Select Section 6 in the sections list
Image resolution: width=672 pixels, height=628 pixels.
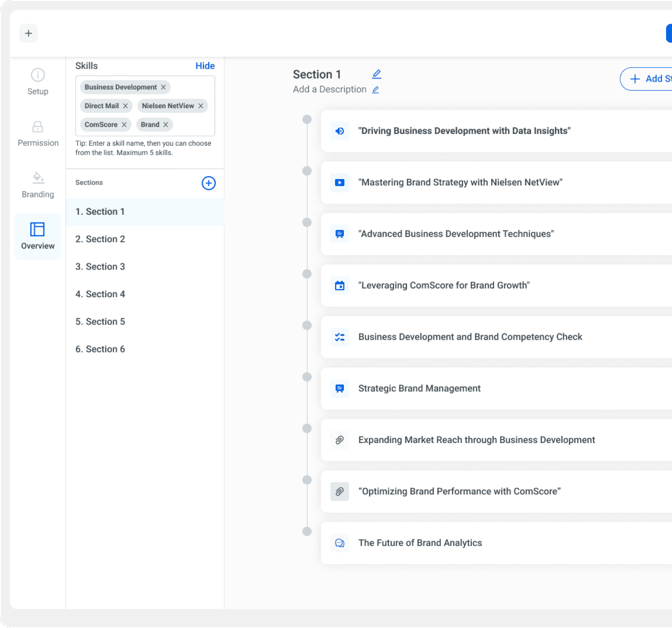100,349
